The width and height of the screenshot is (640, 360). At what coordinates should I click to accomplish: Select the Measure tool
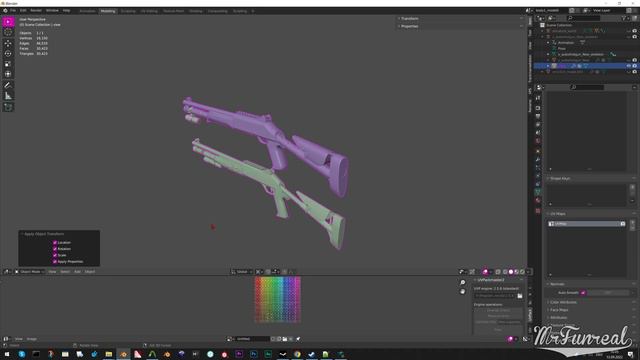click(8, 96)
